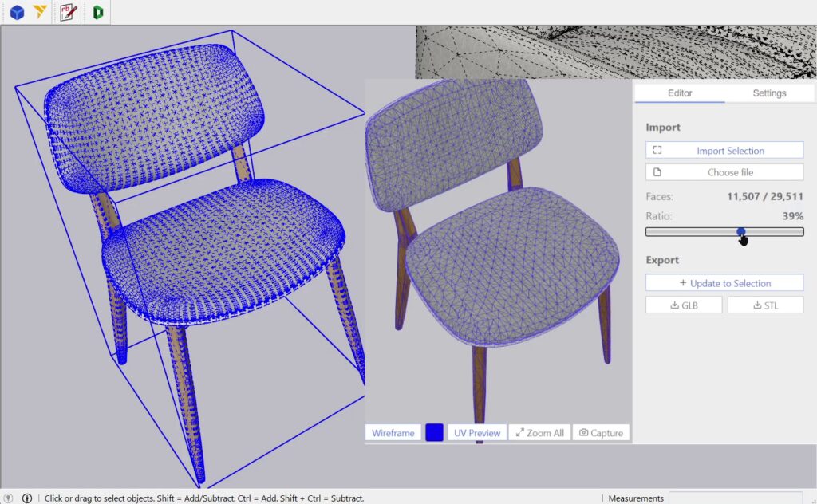
Task: Toggle the UV Preview button
Action: click(x=477, y=433)
